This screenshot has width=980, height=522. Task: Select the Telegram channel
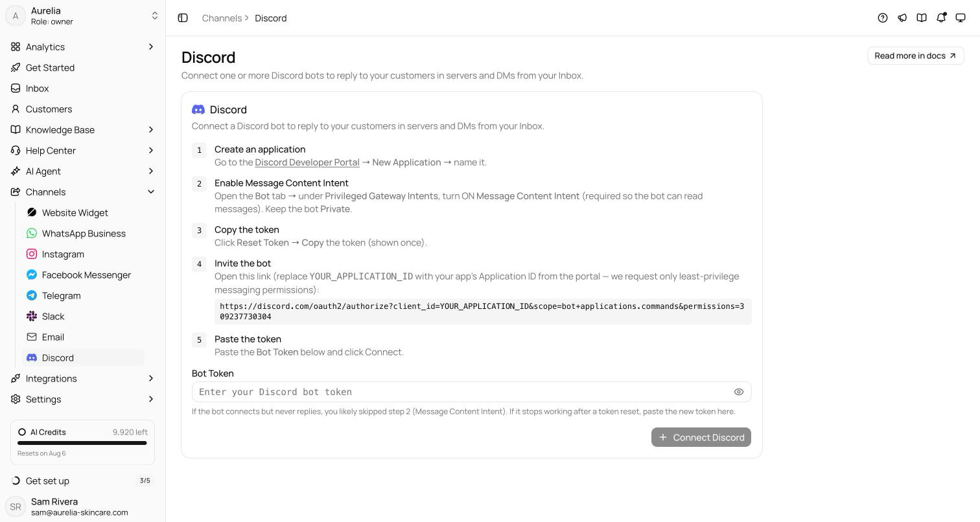83,295
